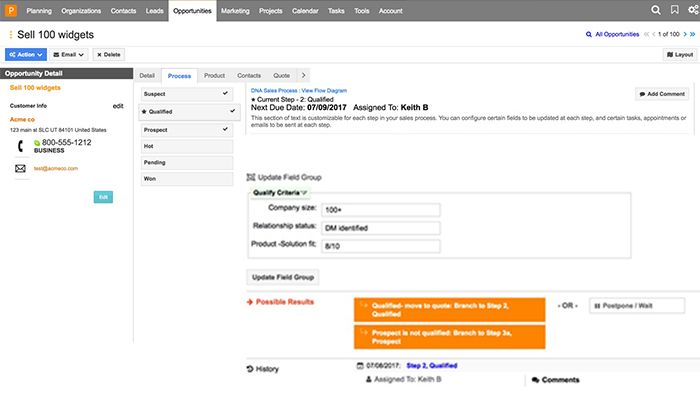The height and width of the screenshot is (400, 700).
Task: Click the bookmark icon in header
Action: click(x=673, y=10)
